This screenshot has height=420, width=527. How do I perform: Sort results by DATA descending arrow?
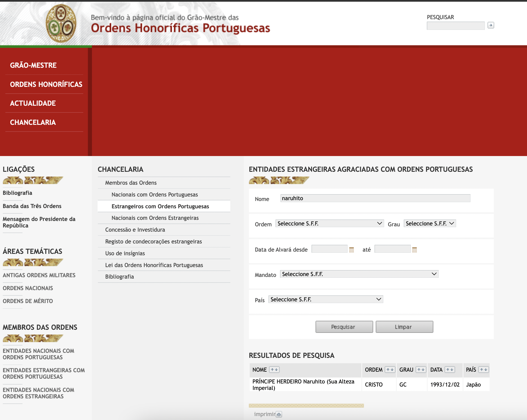(x=452, y=370)
